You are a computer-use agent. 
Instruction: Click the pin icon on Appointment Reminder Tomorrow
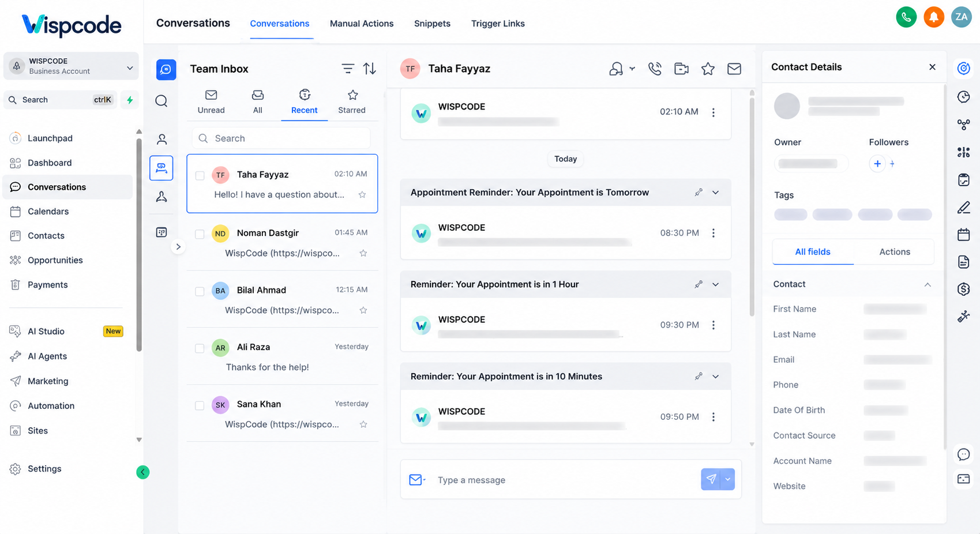[x=699, y=192]
